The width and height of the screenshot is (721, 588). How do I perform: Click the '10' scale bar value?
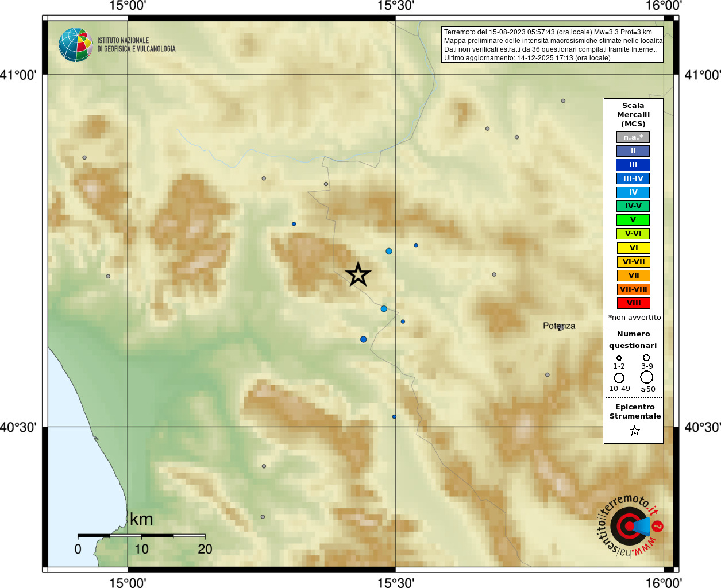(x=141, y=549)
